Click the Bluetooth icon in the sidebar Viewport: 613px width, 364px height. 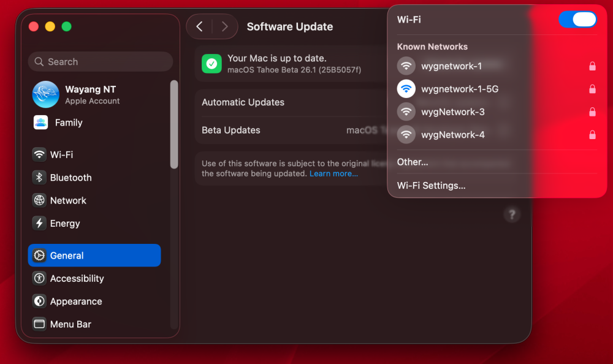39,178
